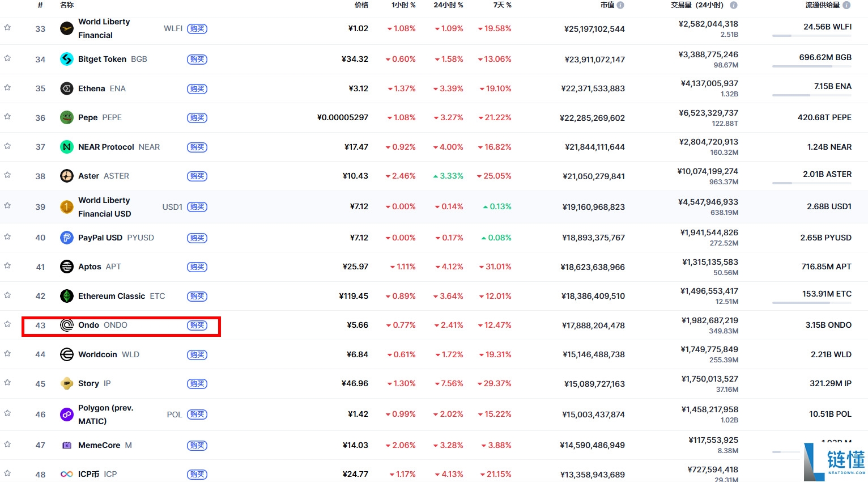Click the ICP infinity logo icon
868x482 pixels.
pyautogui.click(x=67, y=474)
